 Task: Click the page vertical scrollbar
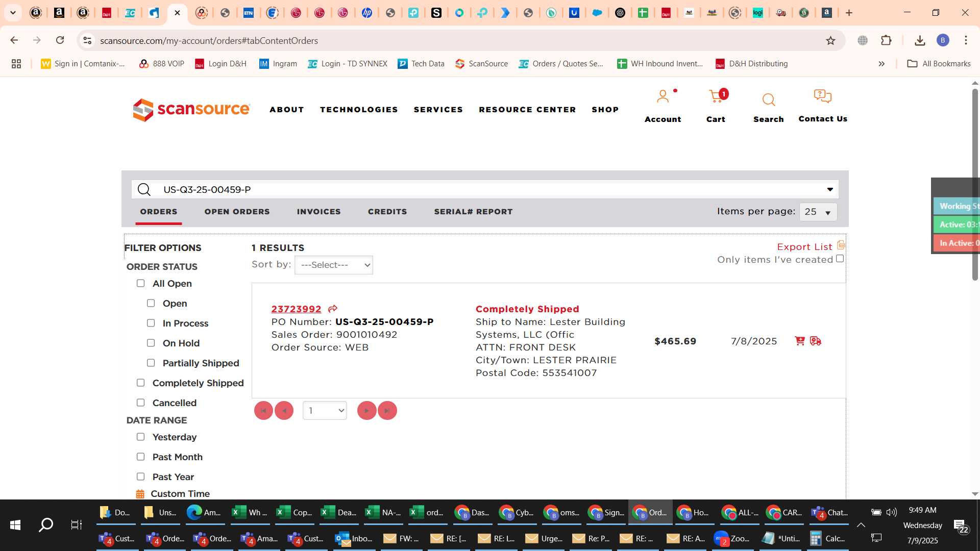coord(975,184)
